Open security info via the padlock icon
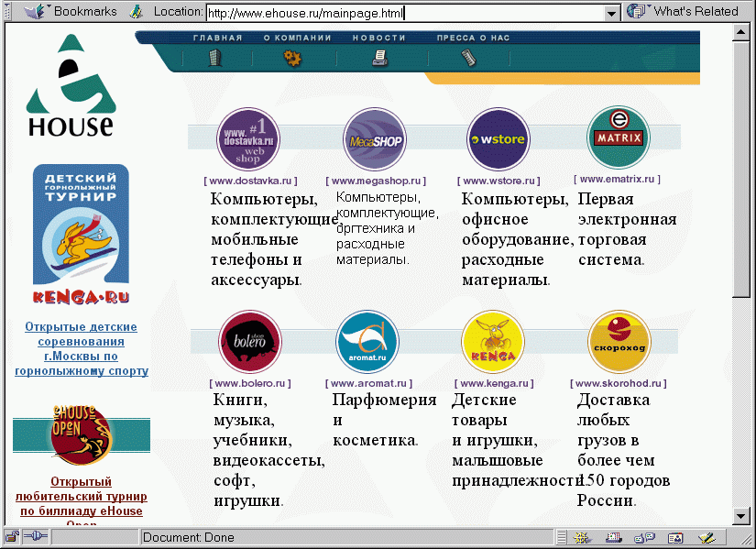 (x=12, y=537)
